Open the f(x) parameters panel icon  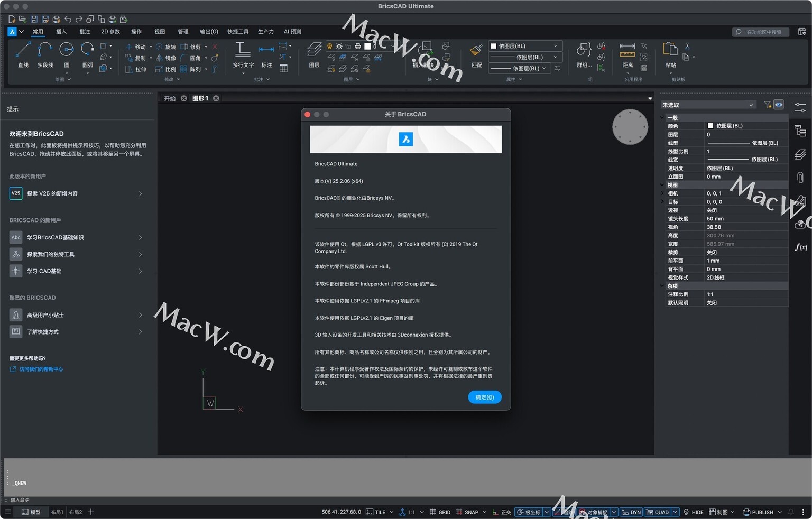(800, 247)
